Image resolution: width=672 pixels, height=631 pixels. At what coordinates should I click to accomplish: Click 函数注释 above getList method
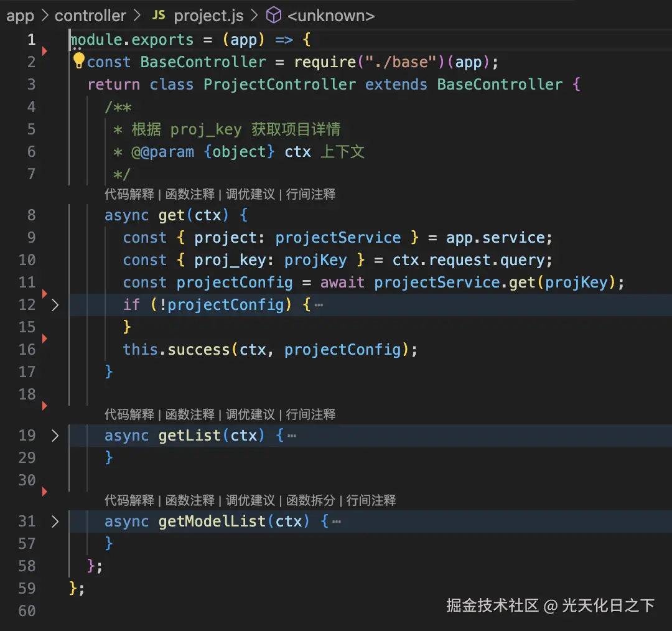190,414
